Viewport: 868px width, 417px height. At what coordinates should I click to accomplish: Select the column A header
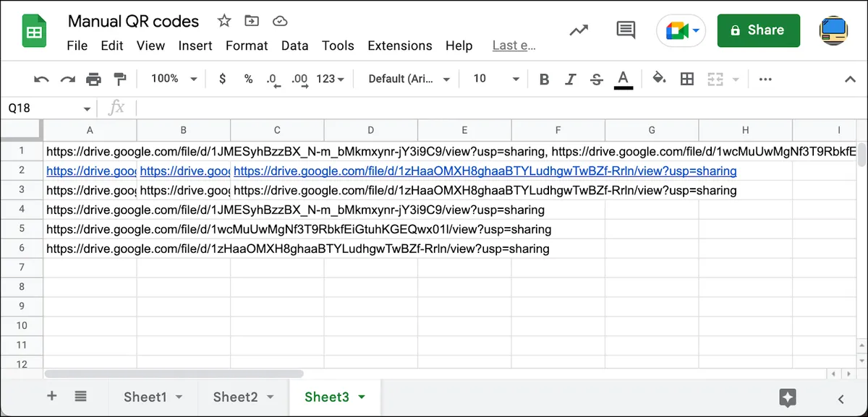click(x=90, y=130)
